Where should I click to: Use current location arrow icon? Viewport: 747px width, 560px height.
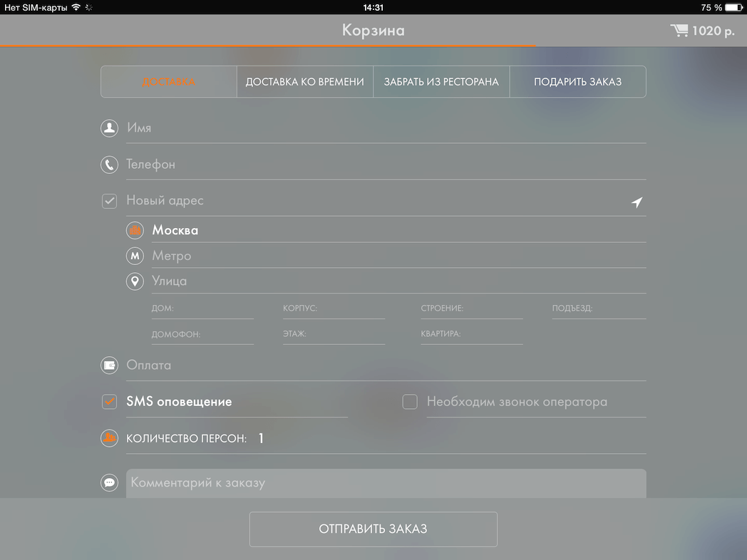tap(637, 202)
